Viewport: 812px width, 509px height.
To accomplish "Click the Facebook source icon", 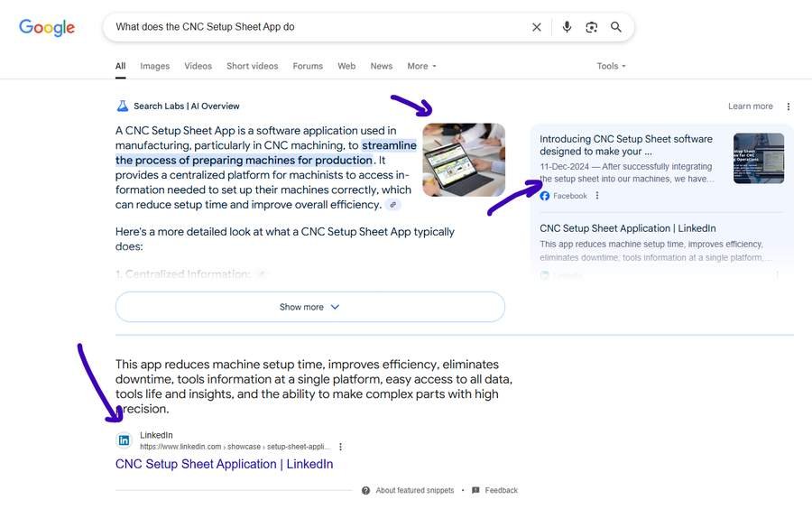I will point(544,196).
